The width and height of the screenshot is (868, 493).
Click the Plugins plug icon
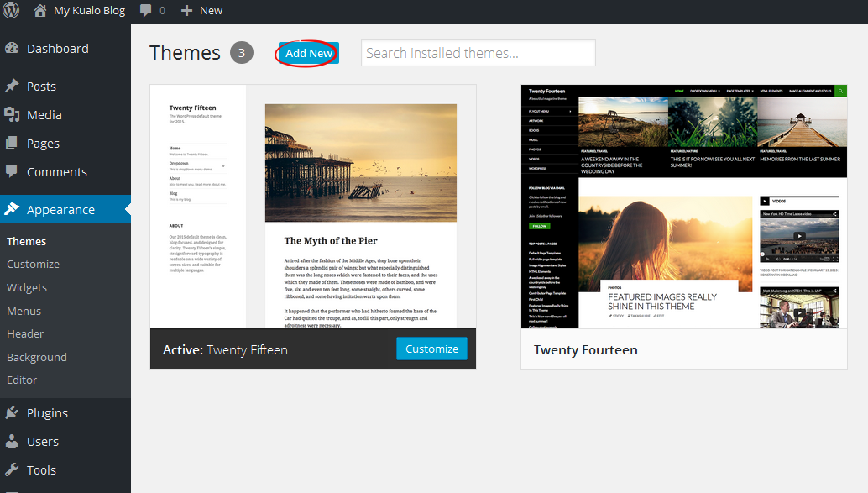click(12, 412)
